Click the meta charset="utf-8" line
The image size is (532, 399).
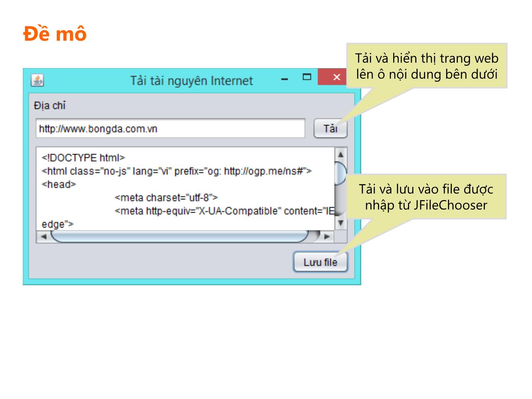[166, 198]
